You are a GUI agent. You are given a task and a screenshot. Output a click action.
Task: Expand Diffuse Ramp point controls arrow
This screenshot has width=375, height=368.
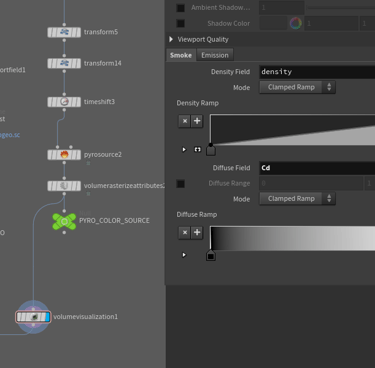[184, 255]
